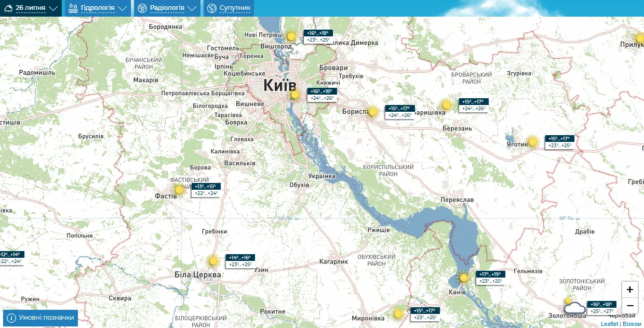The width and height of the screenshot is (644, 328).
Task: Open the Leaflet attribution link
Action: tap(609, 324)
